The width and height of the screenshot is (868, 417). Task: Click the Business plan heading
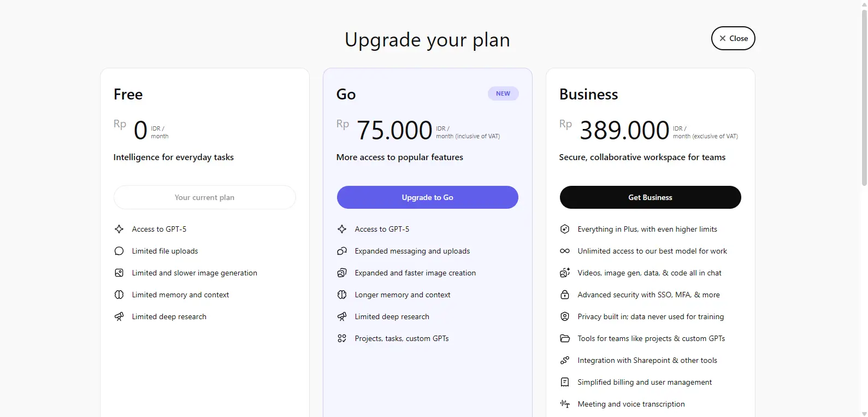[x=588, y=94]
